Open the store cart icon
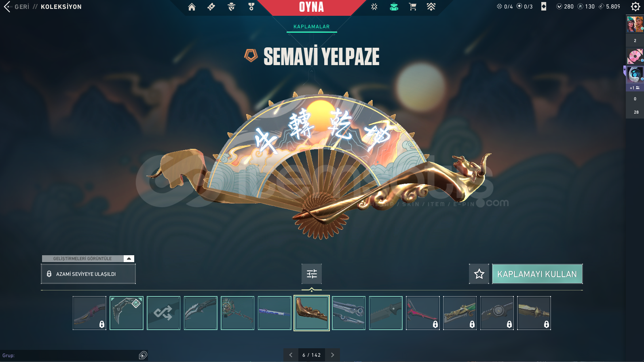The height and width of the screenshot is (362, 644). pos(412,7)
